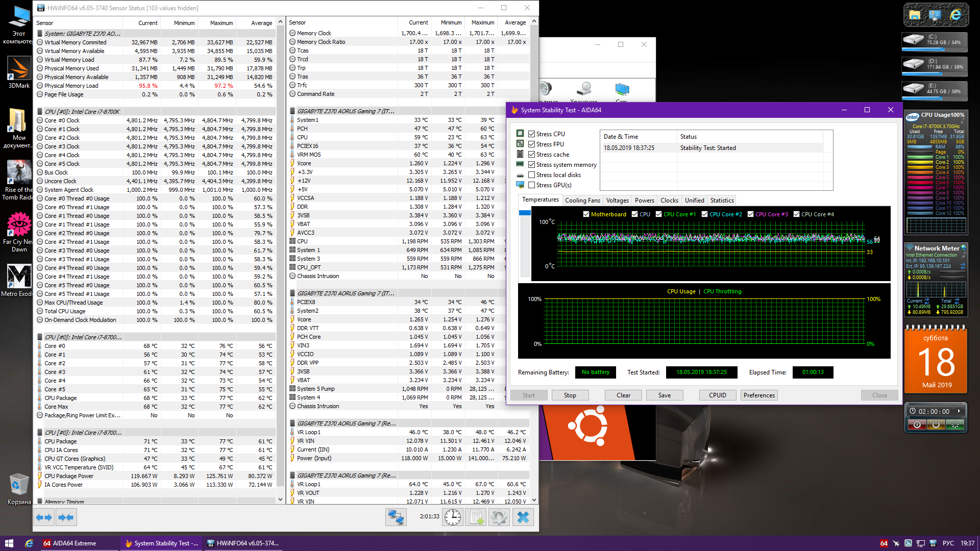Click the collapse columns arrows icon in HWiNFO
Viewport: 980px width, 551px height.
coord(66,517)
